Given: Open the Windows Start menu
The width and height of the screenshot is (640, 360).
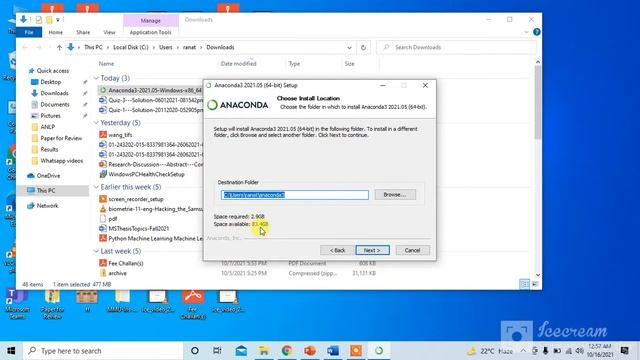Looking at the screenshot, I should [x=11, y=351].
